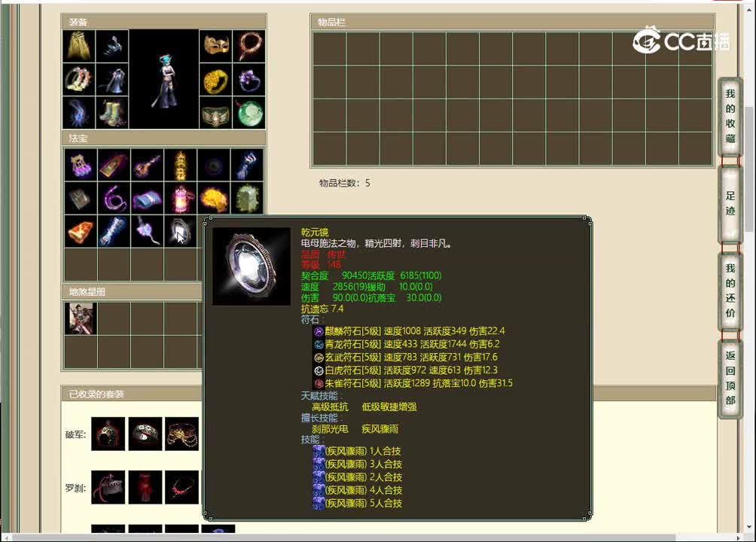Select the blue rolled cloth treasure icon

tap(147, 198)
